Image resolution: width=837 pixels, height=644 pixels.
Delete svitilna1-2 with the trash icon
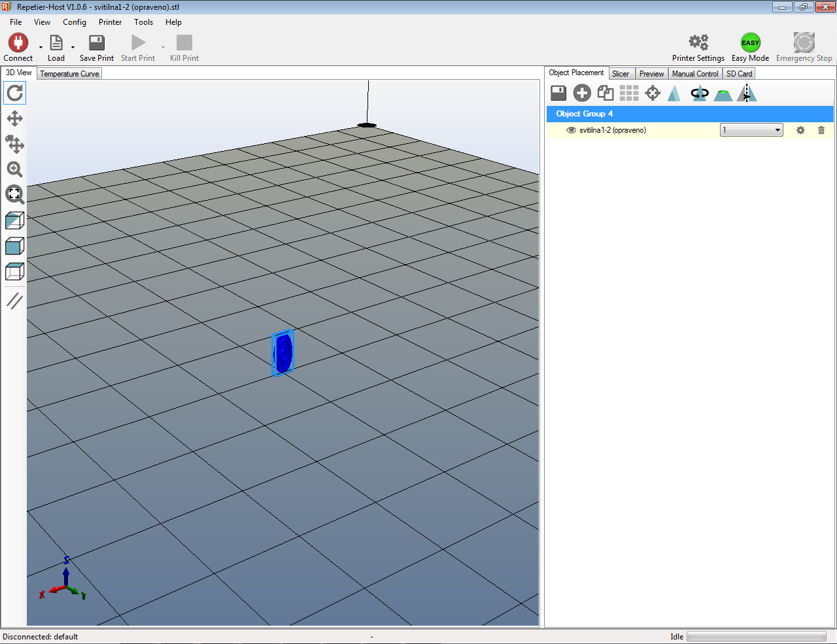coord(821,130)
